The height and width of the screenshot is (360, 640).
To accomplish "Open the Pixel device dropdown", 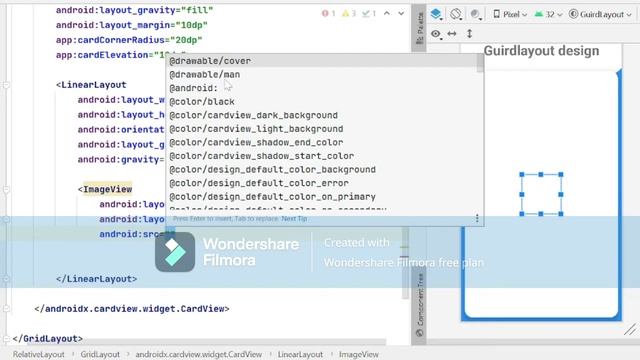I will (510, 14).
